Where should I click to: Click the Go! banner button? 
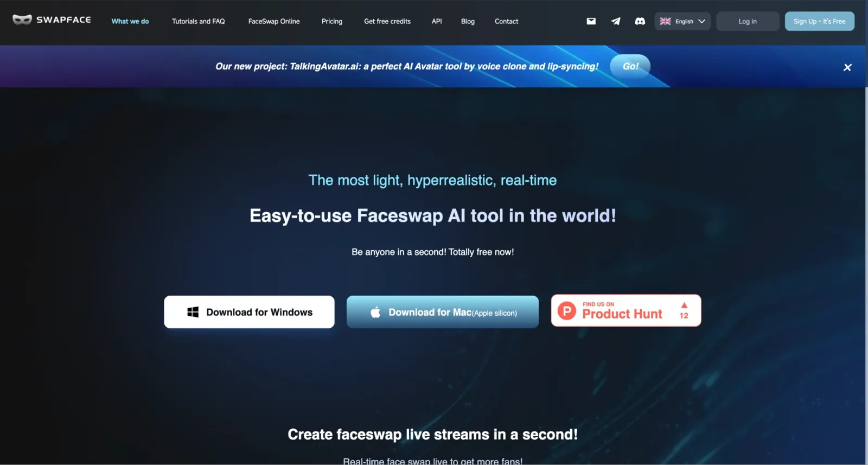630,66
